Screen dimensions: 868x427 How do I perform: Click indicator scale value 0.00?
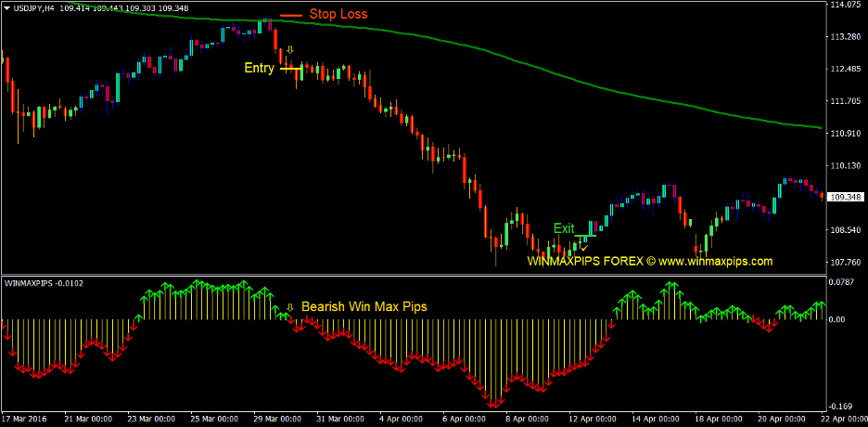pyautogui.click(x=837, y=319)
